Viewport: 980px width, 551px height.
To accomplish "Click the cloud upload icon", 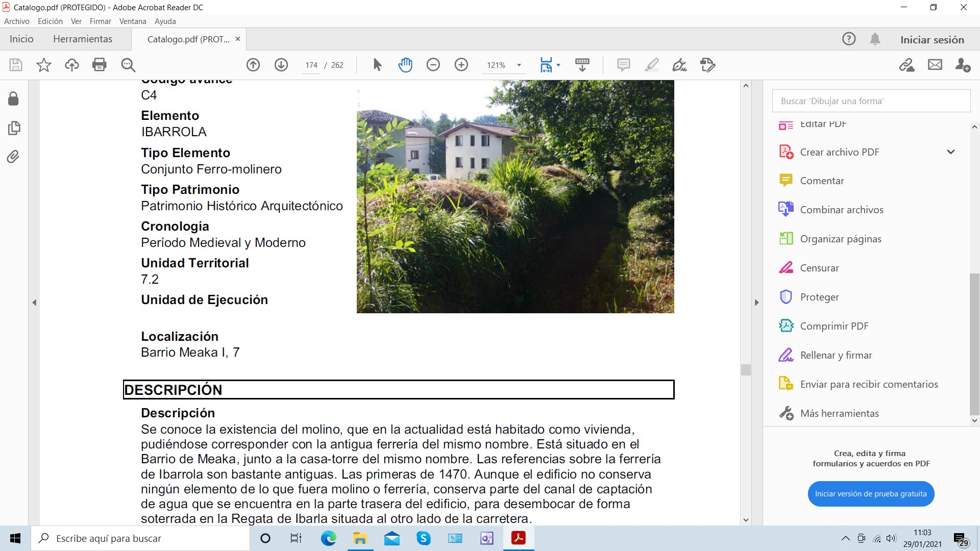I will tap(72, 65).
